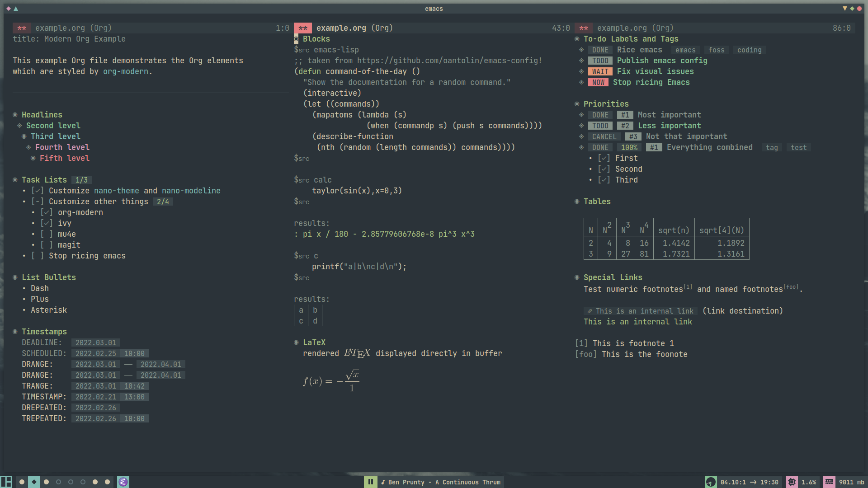
Task: Select the fourth empty workspace circle
Action: tap(58, 482)
